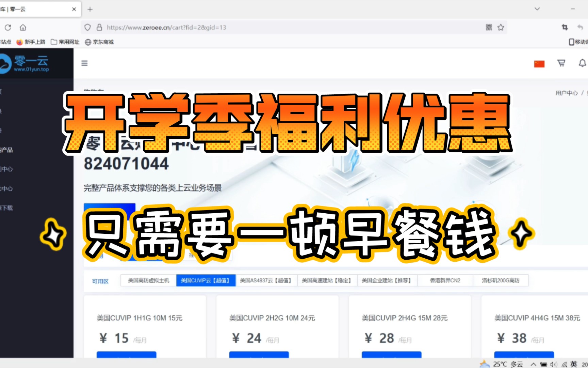Select the 洛杉矶200G高防 tab
Screen dimensions: 588x368
point(501,280)
